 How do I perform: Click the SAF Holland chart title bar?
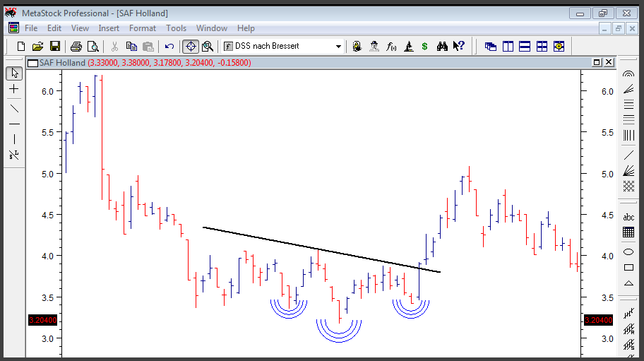[321, 62]
